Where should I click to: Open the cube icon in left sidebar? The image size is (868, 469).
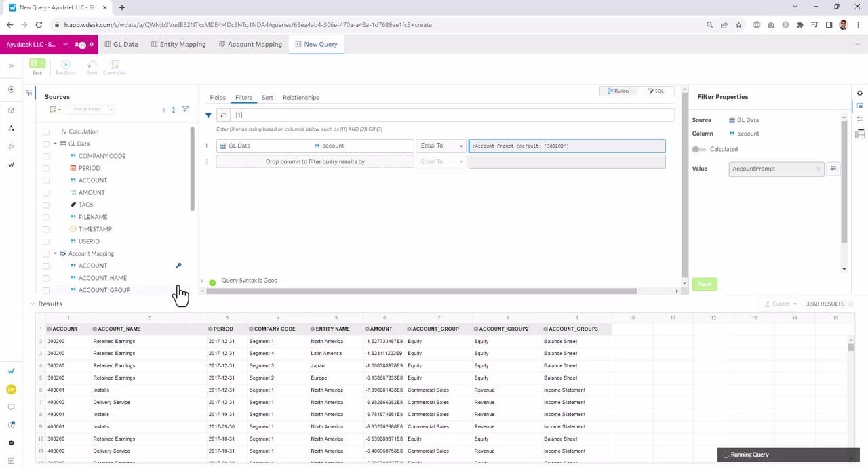(x=11, y=110)
